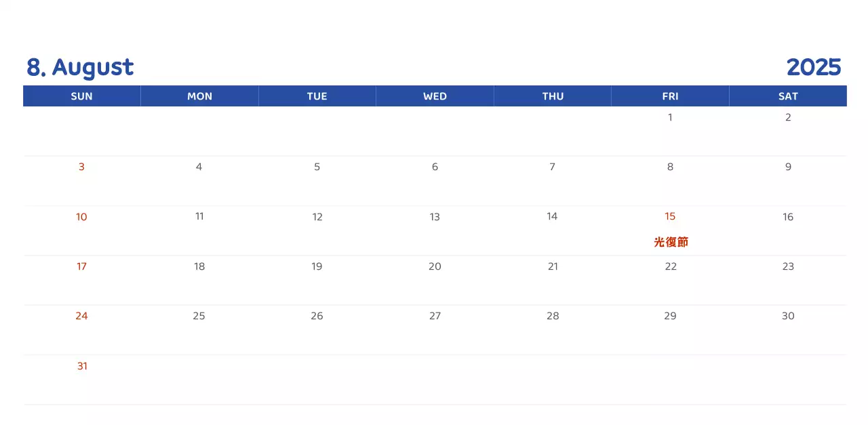This screenshot has width=868, height=425.
Task: Select the SAT column header
Action: click(788, 96)
